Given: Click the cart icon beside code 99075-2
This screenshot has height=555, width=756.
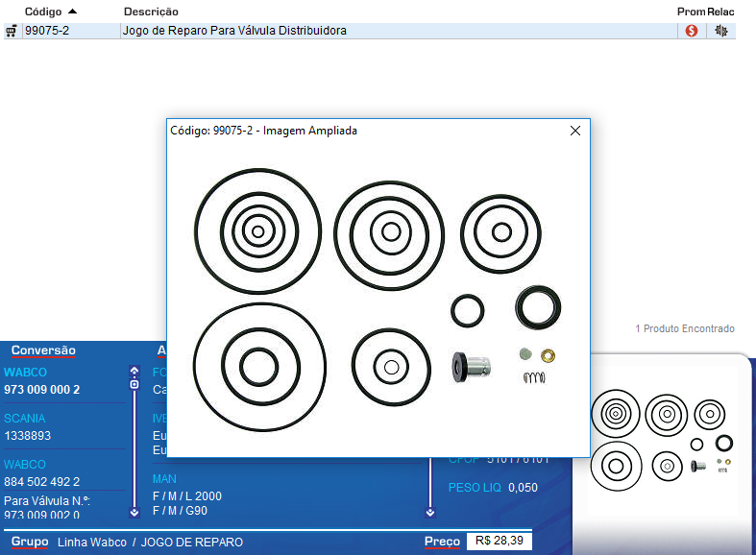Looking at the screenshot, I should click(11, 31).
